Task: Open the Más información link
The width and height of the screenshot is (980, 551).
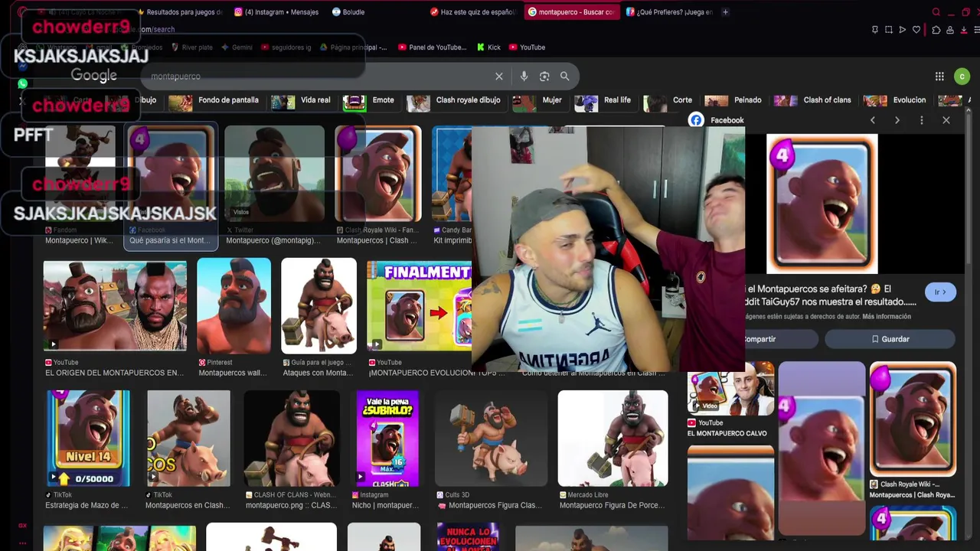Action: pos(887,317)
